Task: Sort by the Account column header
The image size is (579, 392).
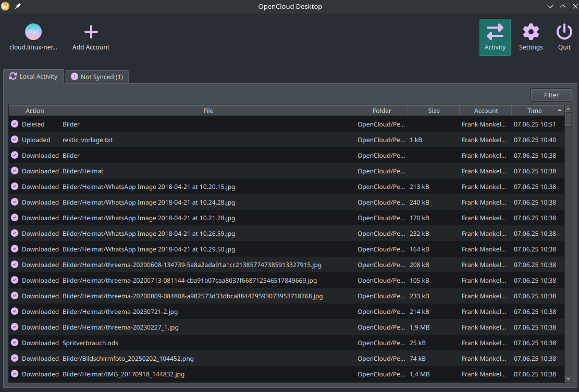Action: point(486,111)
